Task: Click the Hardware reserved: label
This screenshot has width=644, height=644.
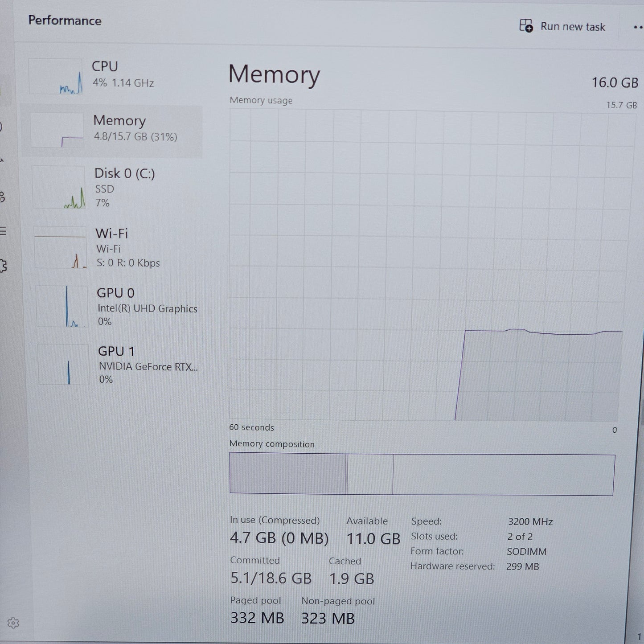Action: [452, 566]
